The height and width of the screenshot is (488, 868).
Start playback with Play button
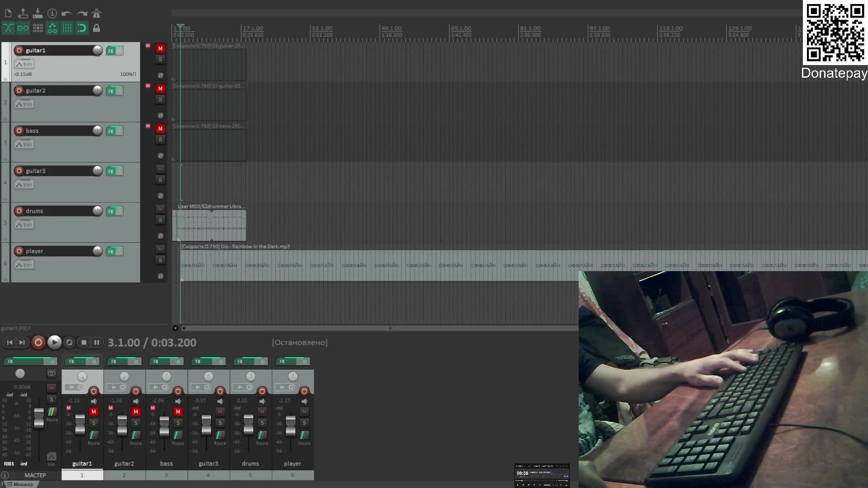pyautogui.click(x=54, y=343)
